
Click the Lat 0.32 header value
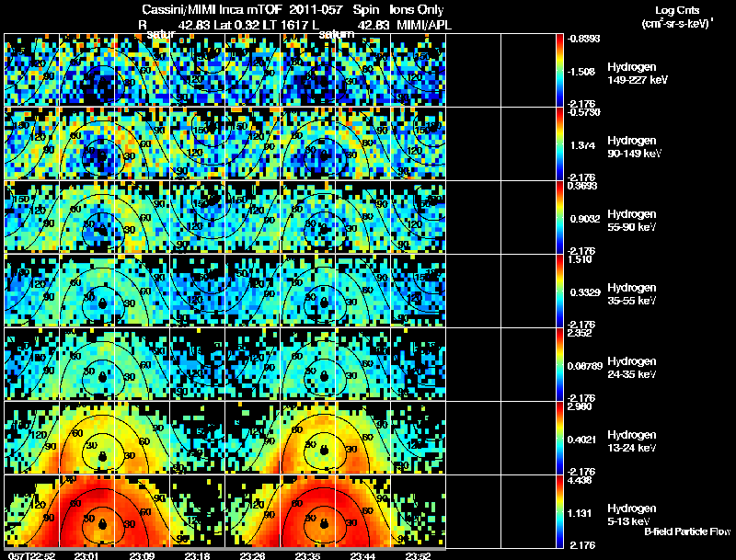[236, 25]
